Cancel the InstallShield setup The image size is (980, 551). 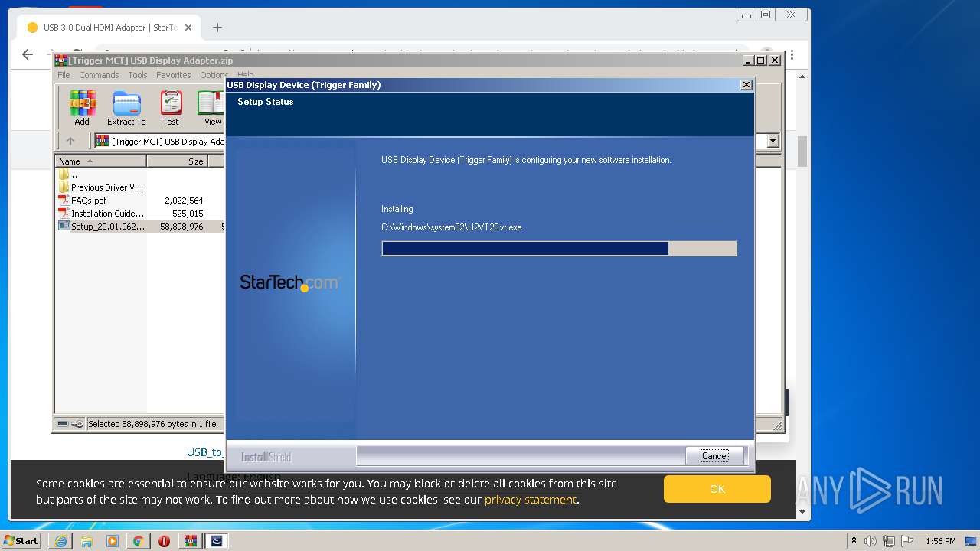tap(714, 455)
